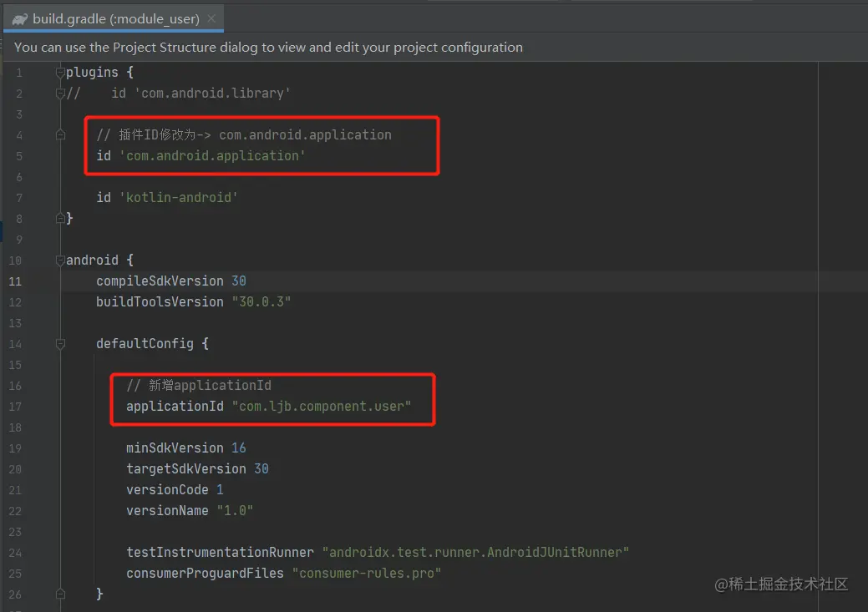Click the fold end marker on line 8
868x612 pixels.
[x=60, y=219]
